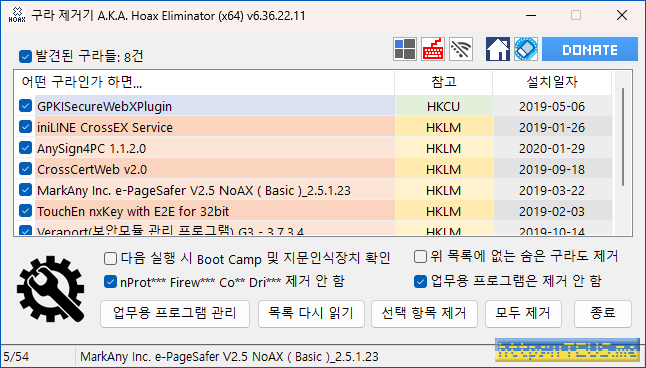646x368 pixels.
Task: Close the Hoax Eliminator window
Action: (622, 16)
